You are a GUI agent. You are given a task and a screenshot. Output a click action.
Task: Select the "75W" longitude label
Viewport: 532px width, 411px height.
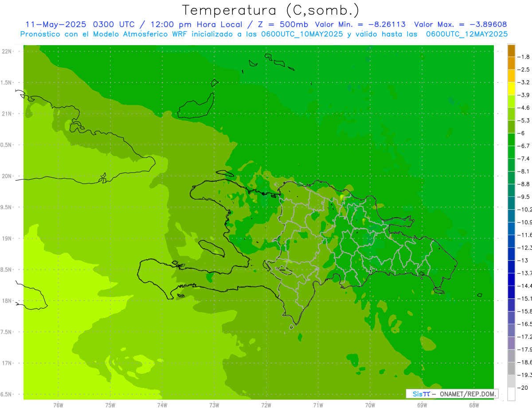pos(110,405)
